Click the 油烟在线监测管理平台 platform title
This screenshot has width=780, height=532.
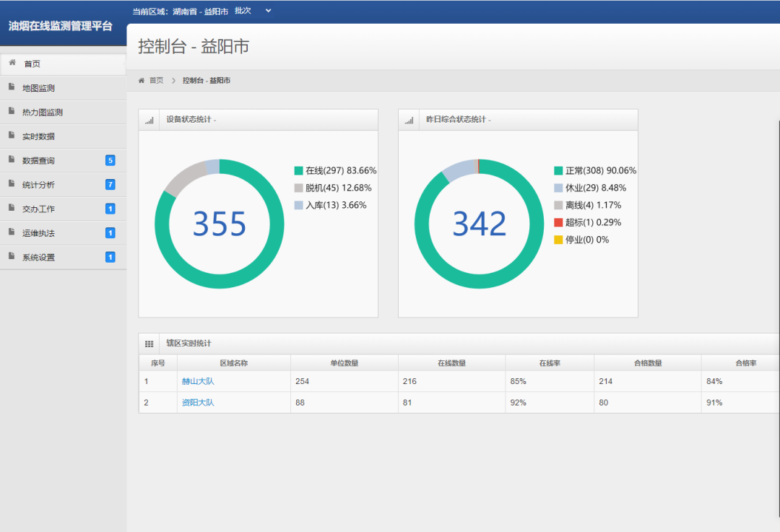pyautogui.click(x=60, y=26)
